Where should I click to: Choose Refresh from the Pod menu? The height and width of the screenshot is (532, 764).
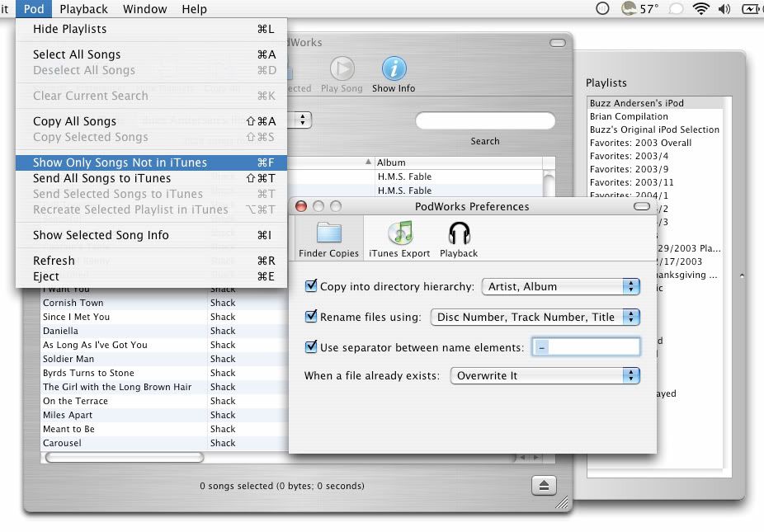tap(151, 260)
